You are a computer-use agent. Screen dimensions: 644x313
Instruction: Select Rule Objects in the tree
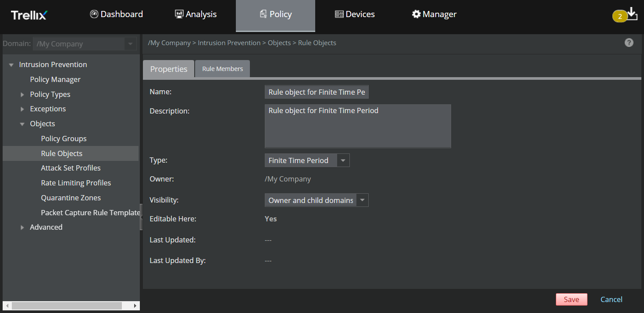[x=62, y=153]
